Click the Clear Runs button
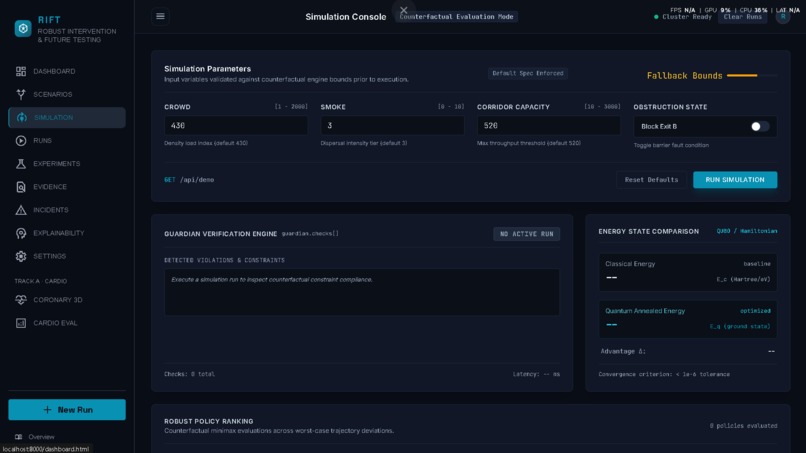The image size is (806, 453). [742, 17]
